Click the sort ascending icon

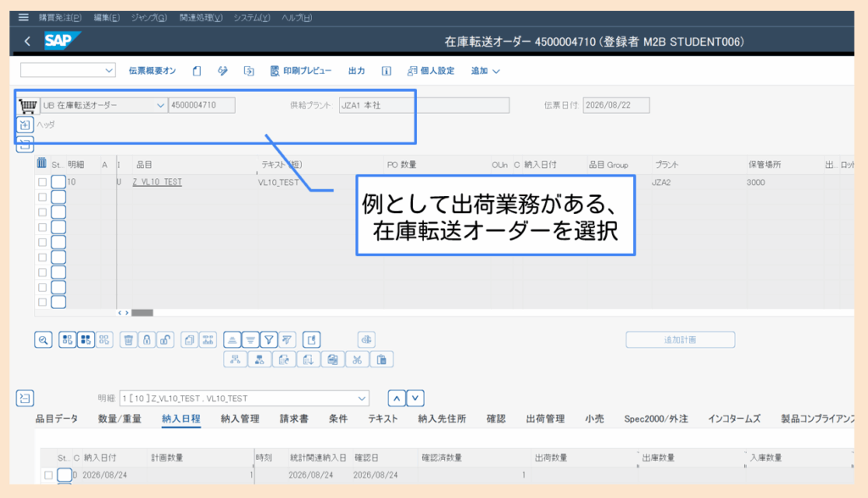point(232,339)
